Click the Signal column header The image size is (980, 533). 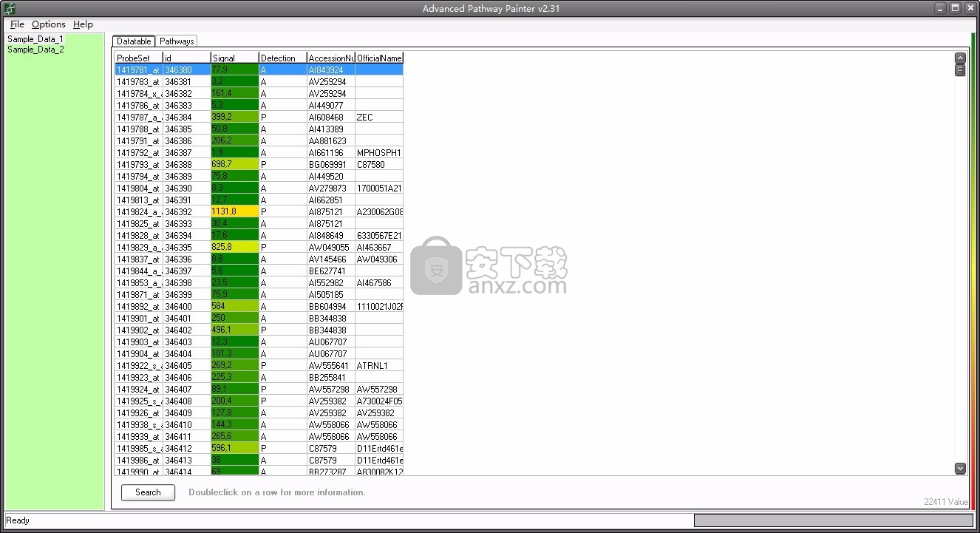[x=234, y=58]
